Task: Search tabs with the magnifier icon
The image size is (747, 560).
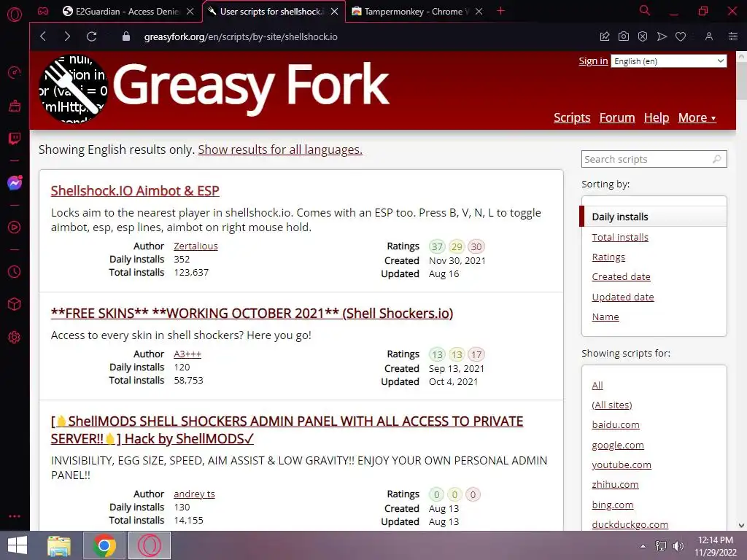Action: tap(645, 10)
